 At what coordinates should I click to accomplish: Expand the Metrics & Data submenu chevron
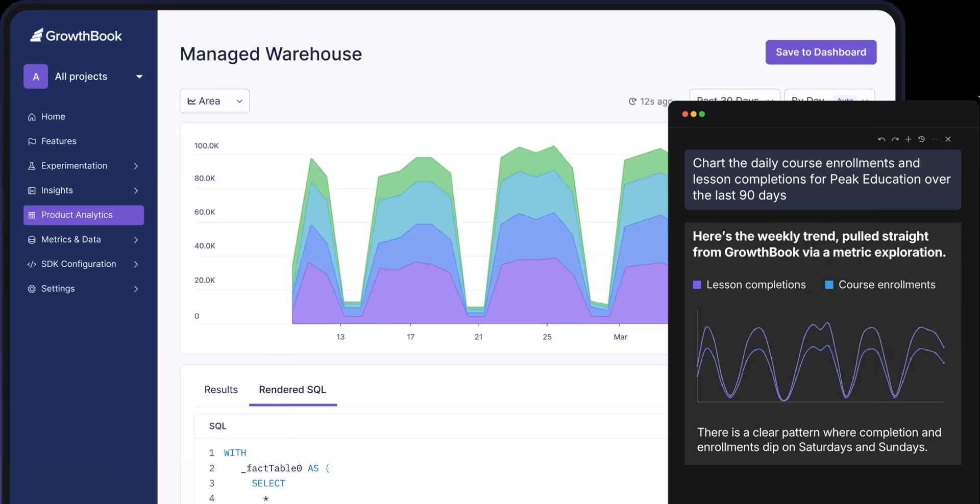(x=136, y=240)
